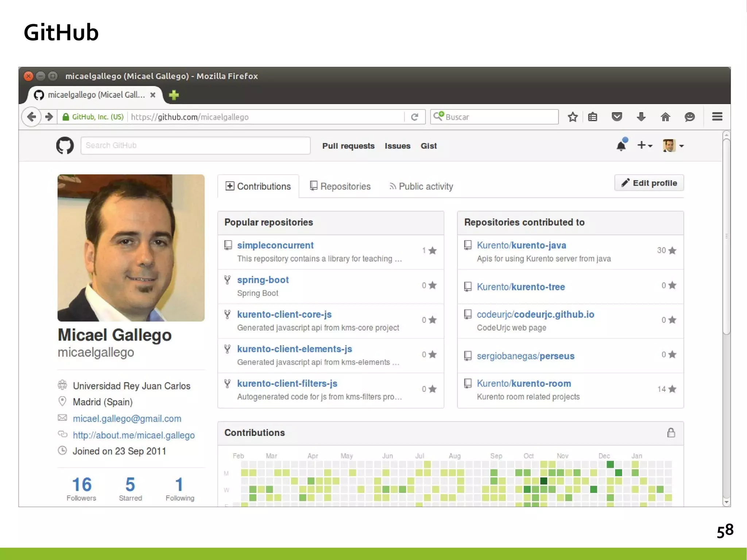Viewport: 747px width, 560px height.
Task: Reload the page with the refresh icon
Action: (415, 117)
